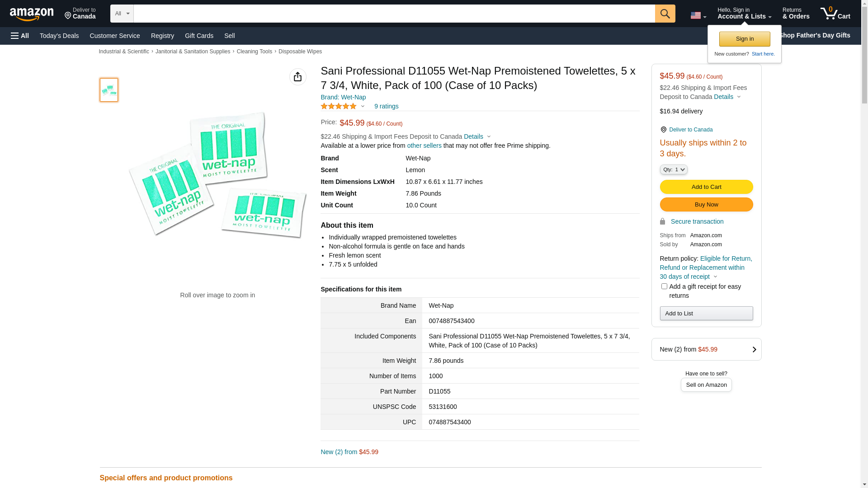Check the gift receipt checkbox
The image size is (868, 488).
664,286
